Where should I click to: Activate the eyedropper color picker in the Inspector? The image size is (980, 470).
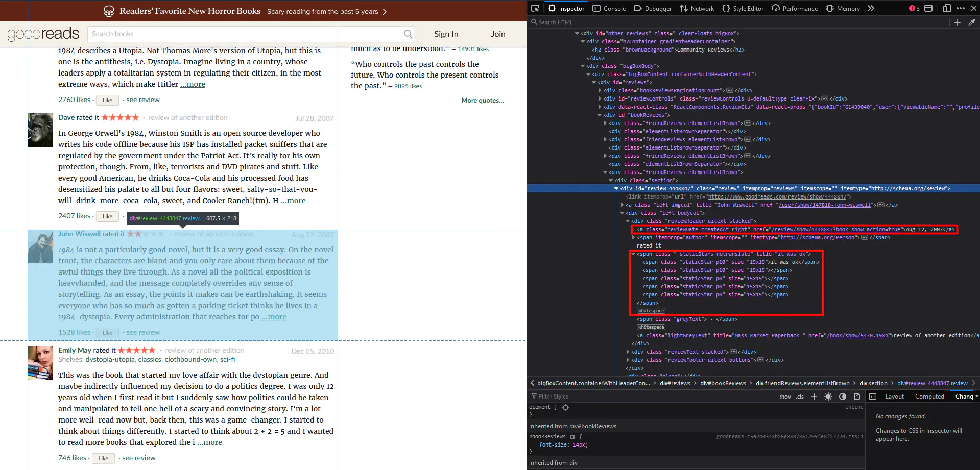coord(972,22)
